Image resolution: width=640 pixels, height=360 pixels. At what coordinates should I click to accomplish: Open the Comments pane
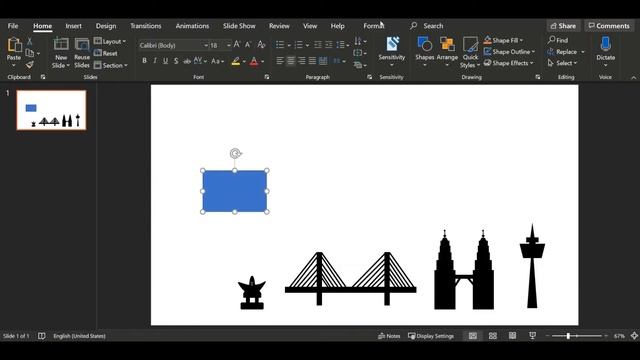609,26
